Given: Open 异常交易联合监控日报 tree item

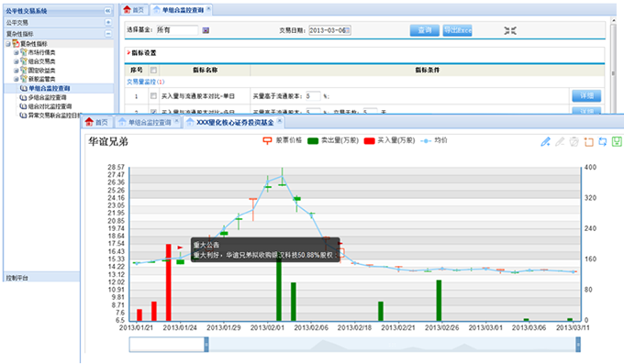Looking at the screenshot, I should pyautogui.click(x=54, y=116).
